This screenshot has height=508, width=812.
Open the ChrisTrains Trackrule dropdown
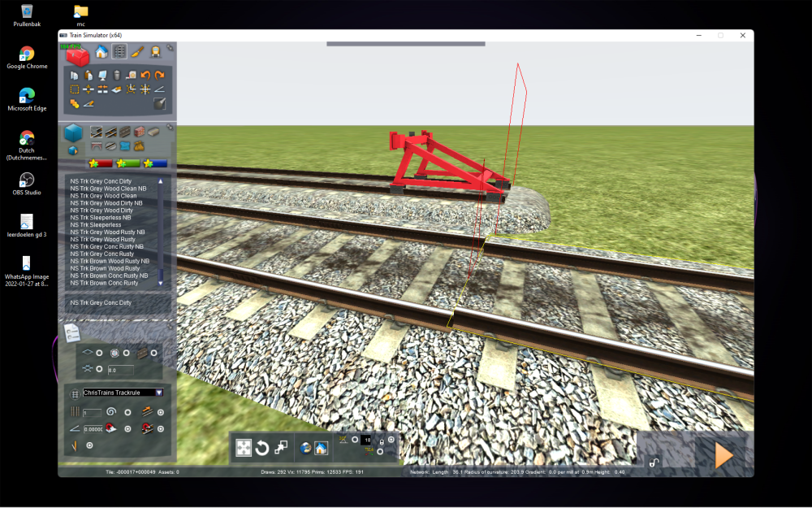(159, 393)
